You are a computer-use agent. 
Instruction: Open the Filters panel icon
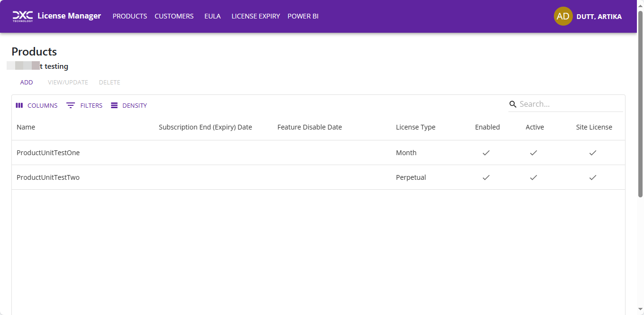[71, 105]
